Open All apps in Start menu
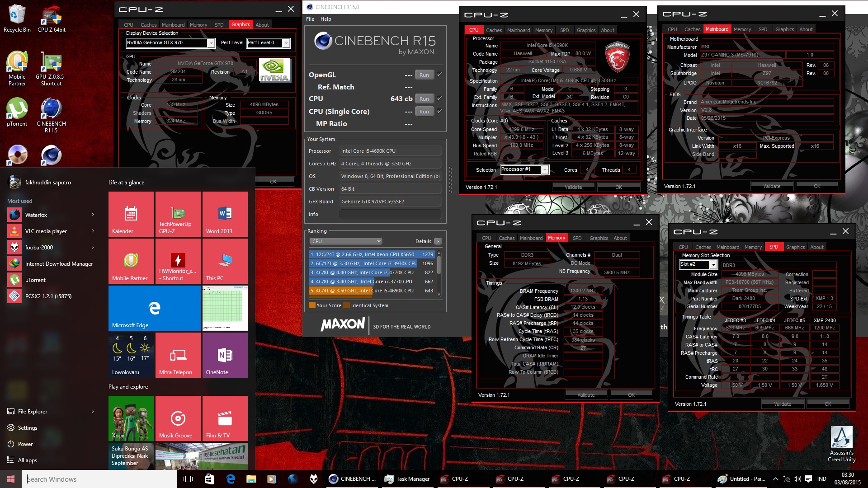The height and width of the screenshot is (488, 868). [x=27, y=460]
